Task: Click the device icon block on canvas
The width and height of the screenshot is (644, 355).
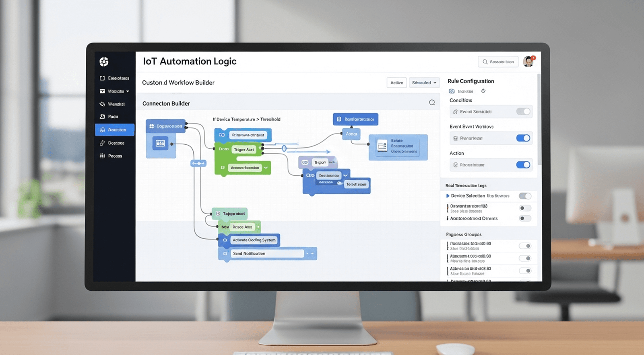Action: [x=160, y=143]
